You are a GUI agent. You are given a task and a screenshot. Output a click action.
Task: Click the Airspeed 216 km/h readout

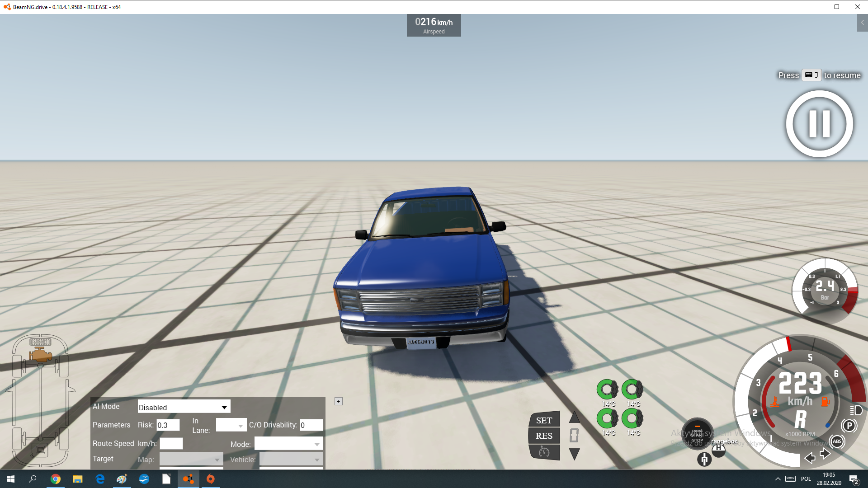pyautogui.click(x=434, y=25)
